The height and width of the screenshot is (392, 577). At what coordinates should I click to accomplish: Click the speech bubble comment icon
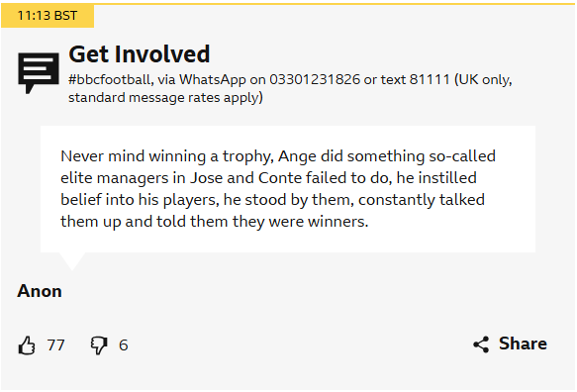[x=39, y=73]
